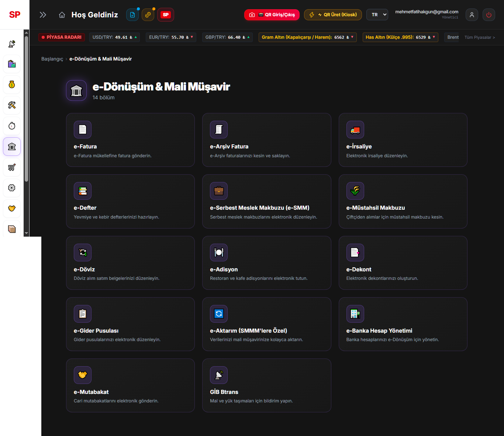Click the sidebar scroll down arrow
The height and width of the screenshot is (436, 504).
(x=26, y=233)
